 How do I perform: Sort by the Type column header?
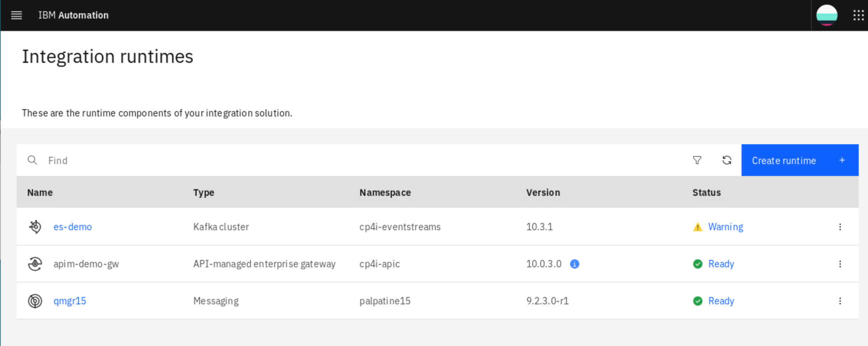pyautogui.click(x=204, y=193)
